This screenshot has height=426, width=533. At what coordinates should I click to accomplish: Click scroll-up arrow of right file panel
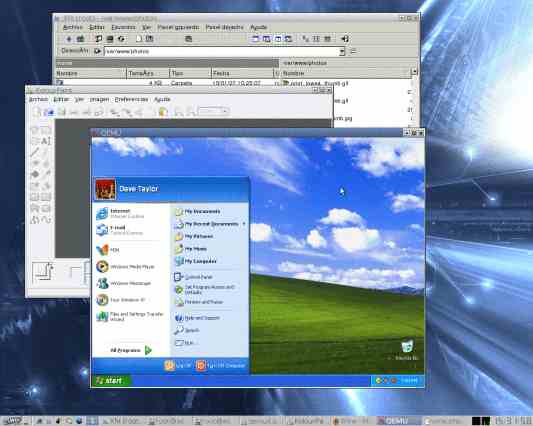tap(414, 72)
